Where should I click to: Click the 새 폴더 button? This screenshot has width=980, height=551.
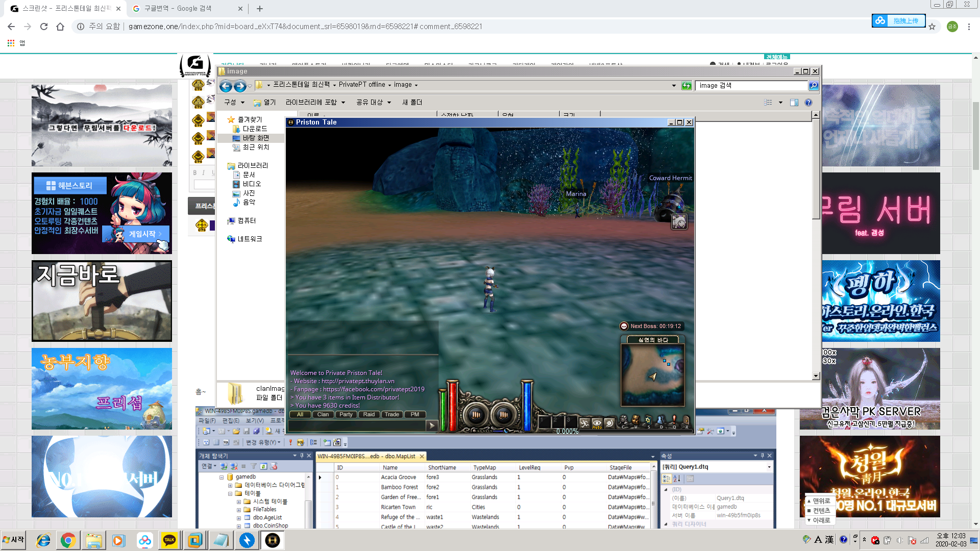click(412, 103)
